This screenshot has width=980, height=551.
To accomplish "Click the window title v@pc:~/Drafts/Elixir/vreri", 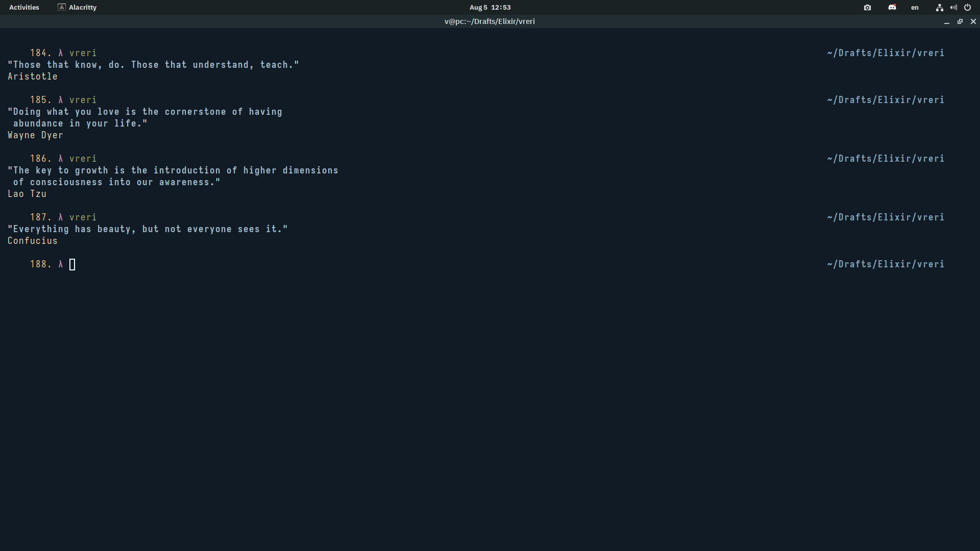I will coord(489,21).
